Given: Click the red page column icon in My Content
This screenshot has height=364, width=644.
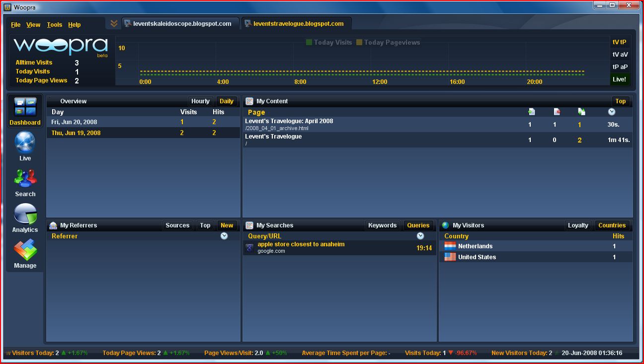Looking at the screenshot, I should (557, 112).
